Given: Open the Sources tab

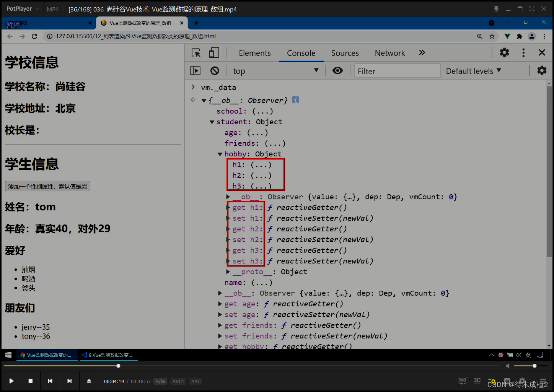Looking at the screenshot, I should pos(345,53).
